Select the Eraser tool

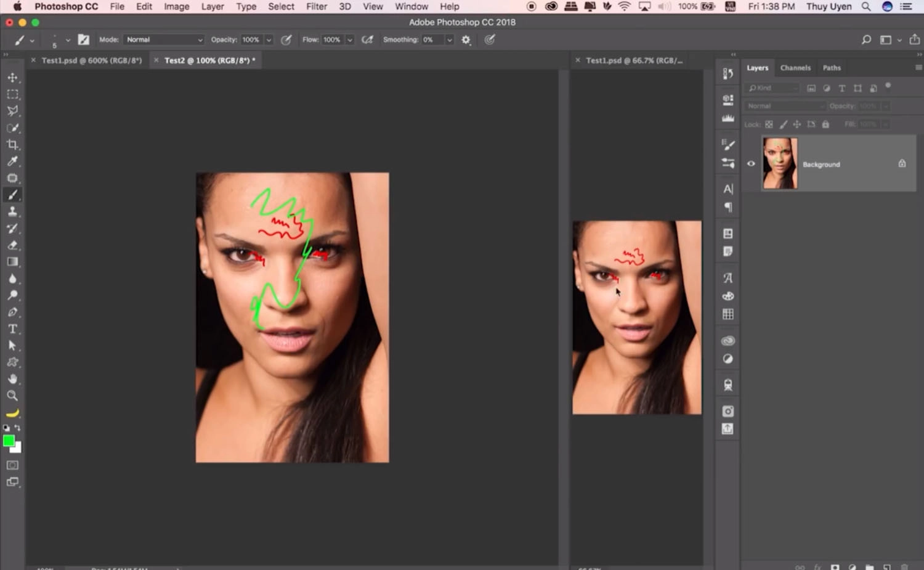click(x=12, y=245)
